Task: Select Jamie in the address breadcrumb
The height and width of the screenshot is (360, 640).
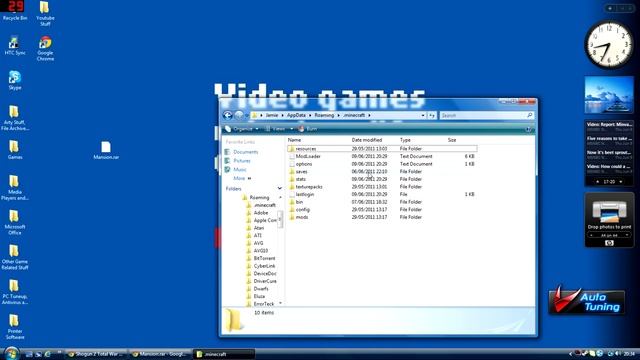Action: 271,116
